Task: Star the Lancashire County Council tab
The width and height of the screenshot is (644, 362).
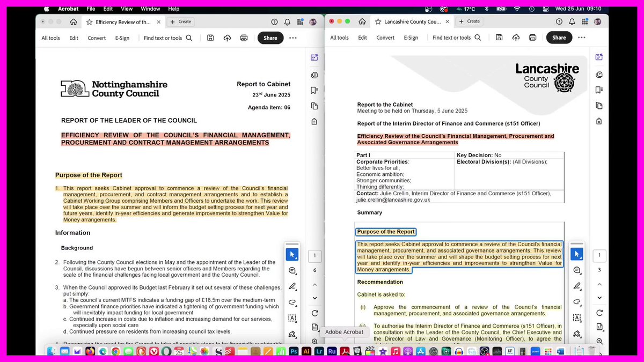Action: [x=378, y=21]
